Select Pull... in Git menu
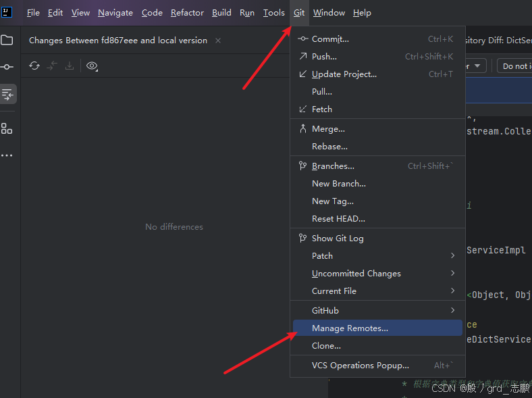Screen dimensions: 532x398 [377, 92]
